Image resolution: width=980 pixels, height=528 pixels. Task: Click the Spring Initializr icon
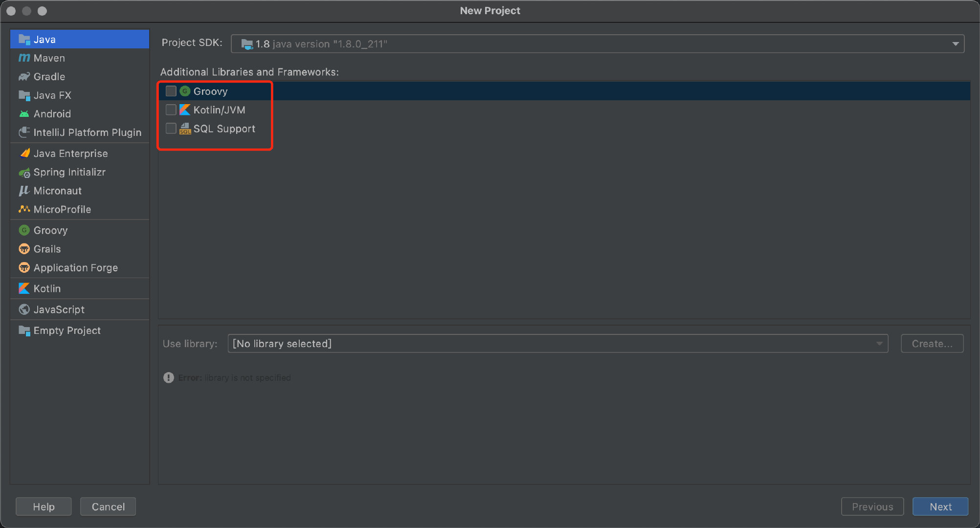24,172
